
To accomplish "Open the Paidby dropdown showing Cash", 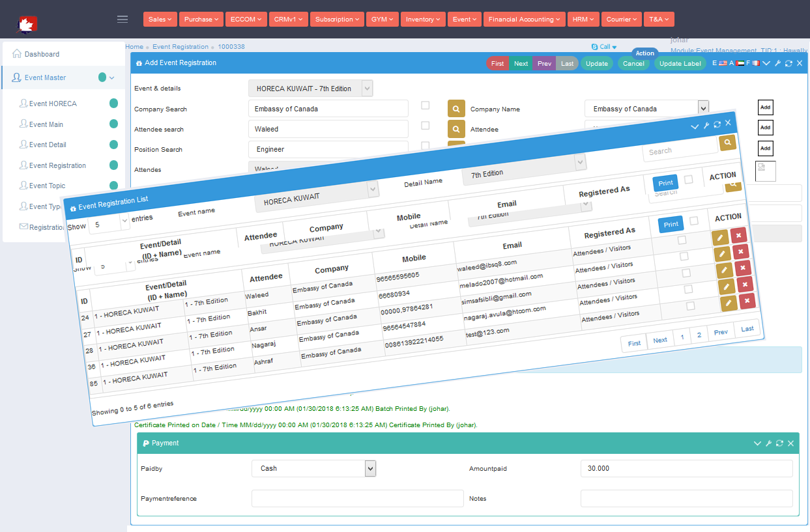I will point(314,468).
